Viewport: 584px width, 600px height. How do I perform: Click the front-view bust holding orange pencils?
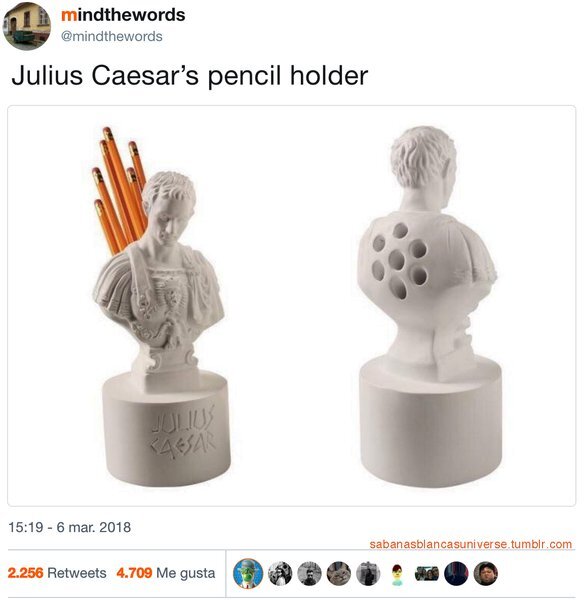161,306
